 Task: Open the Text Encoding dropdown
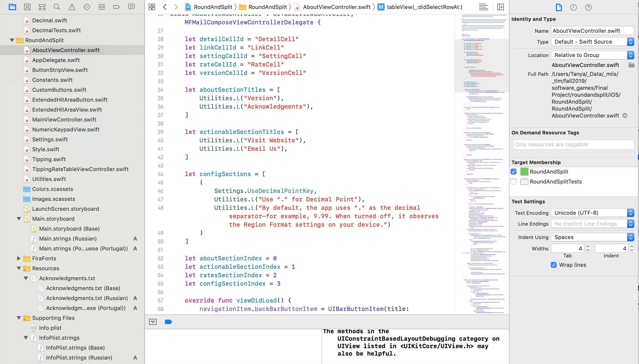(592, 213)
